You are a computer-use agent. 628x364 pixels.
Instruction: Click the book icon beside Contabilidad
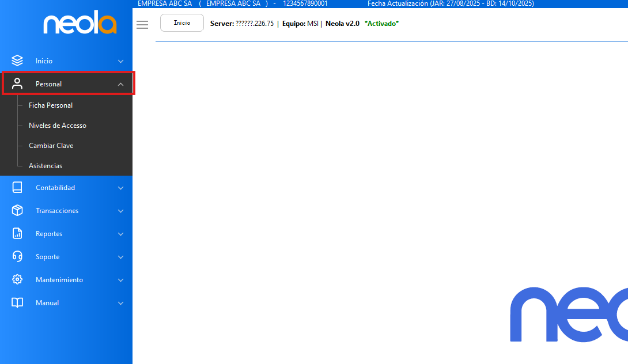[17, 187]
